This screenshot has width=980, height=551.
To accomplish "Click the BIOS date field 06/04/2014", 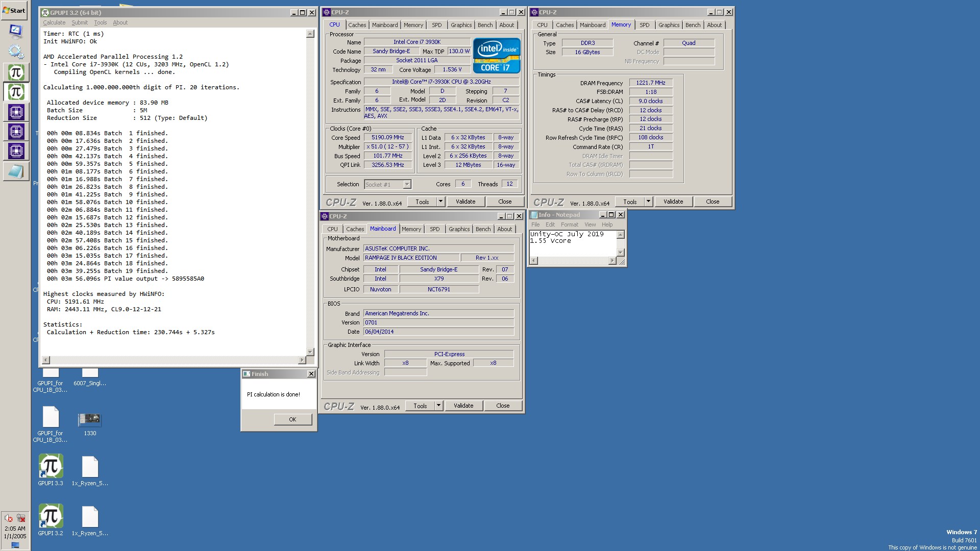I will point(438,332).
